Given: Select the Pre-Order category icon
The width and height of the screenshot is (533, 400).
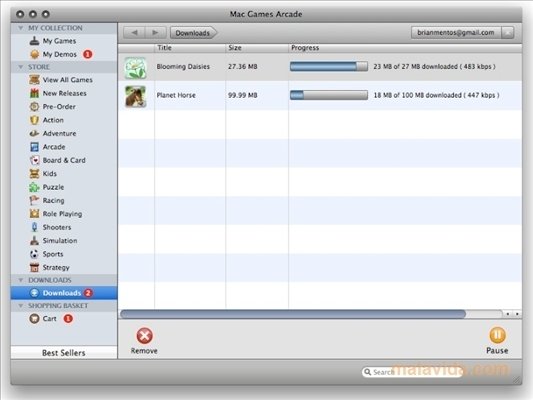Looking at the screenshot, I should click(34, 107).
